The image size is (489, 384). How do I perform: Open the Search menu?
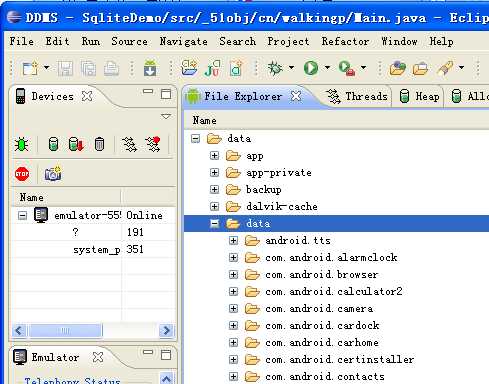coord(238,41)
